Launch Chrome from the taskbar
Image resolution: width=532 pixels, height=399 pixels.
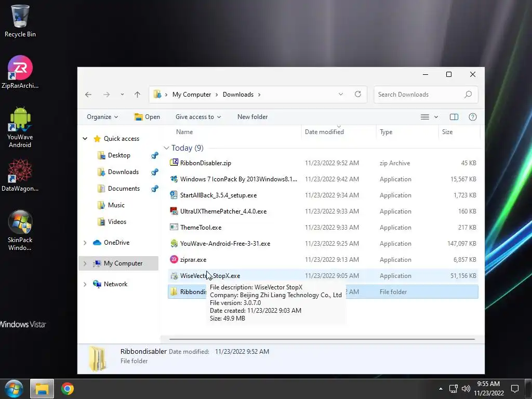[67, 389]
